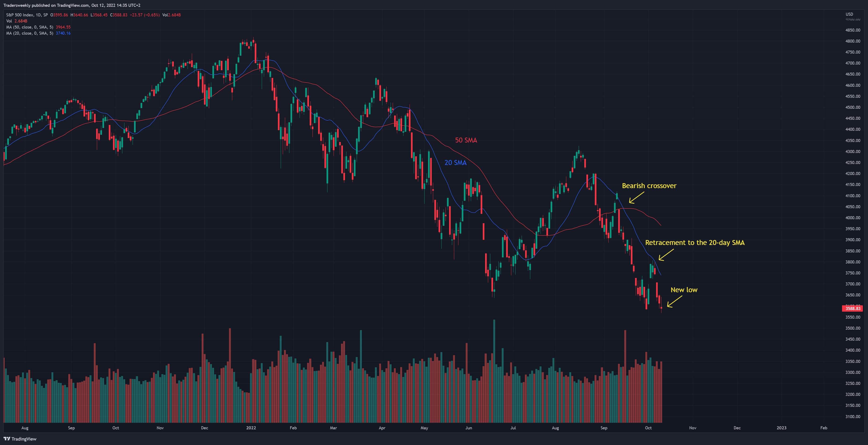Click the USD currency label on the price axis
The height and width of the screenshot is (445, 868).
tap(849, 14)
